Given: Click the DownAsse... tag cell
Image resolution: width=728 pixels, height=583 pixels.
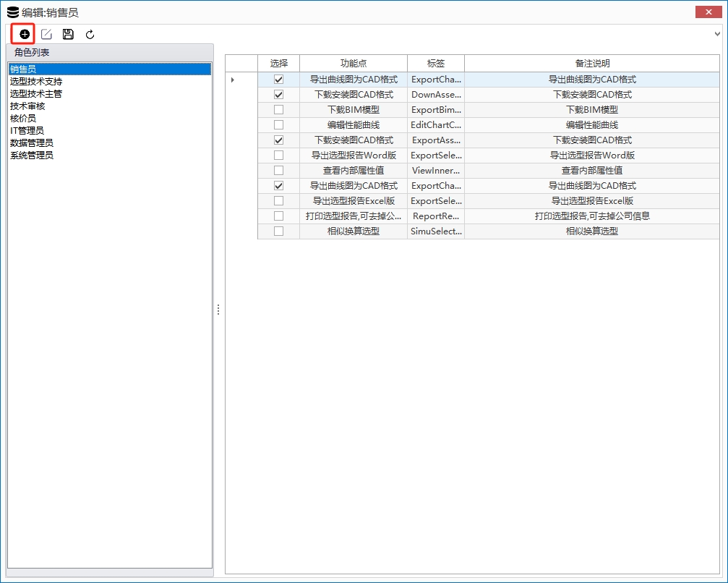Looking at the screenshot, I should tap(436, 95).
